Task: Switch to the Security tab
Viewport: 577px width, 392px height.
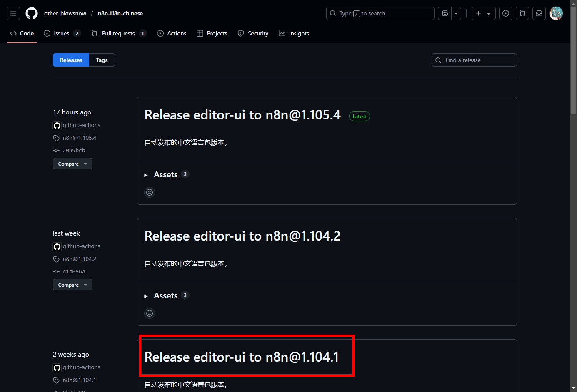Action: point(253,33)
